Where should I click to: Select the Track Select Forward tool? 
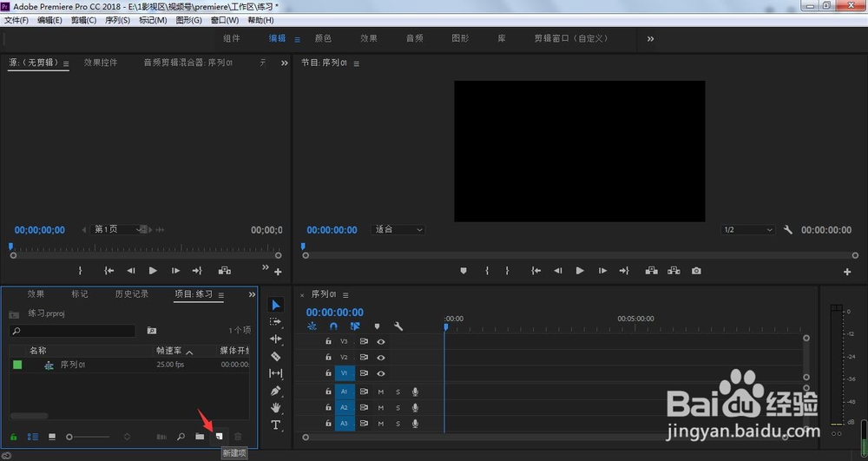pos(276,321)
